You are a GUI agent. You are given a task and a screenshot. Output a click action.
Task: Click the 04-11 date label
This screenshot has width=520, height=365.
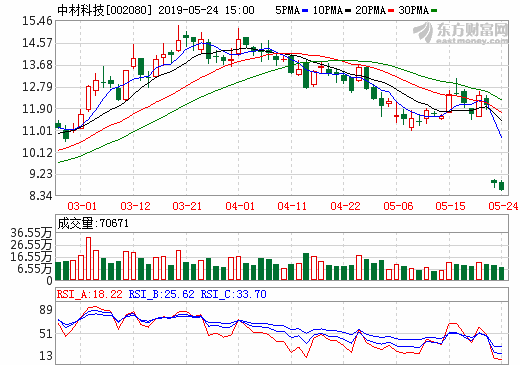click(x=292, y=206)
